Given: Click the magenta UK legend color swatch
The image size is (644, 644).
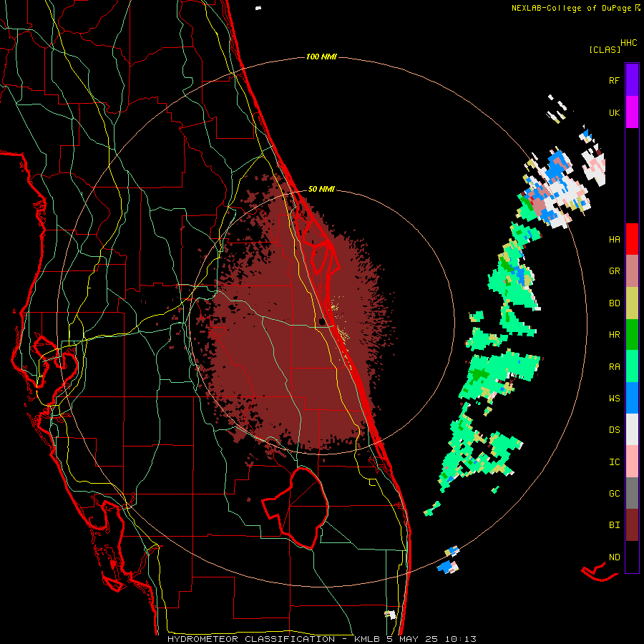Looking at the screenshot, I should click(632, 112).
